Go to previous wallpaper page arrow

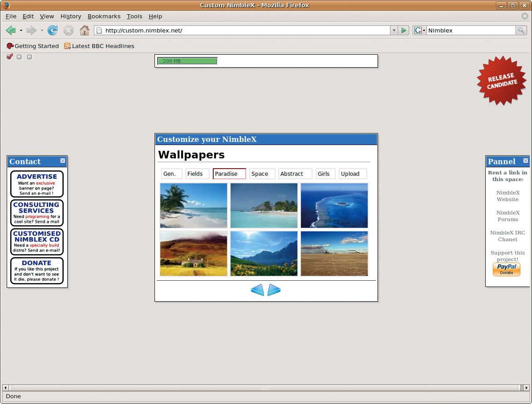click(257, 290)
